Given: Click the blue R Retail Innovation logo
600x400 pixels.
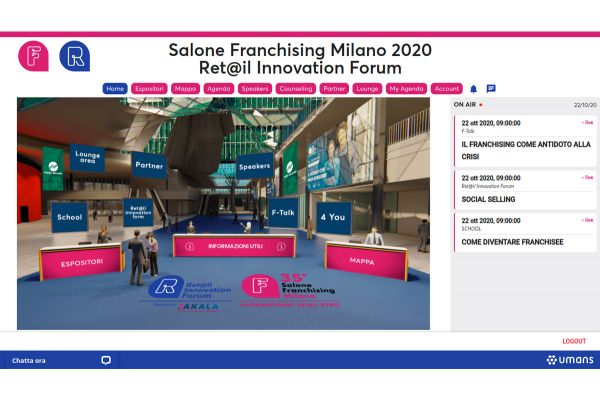Looking at the screenshot, I should pyautogui.click(x=75, y=56).
